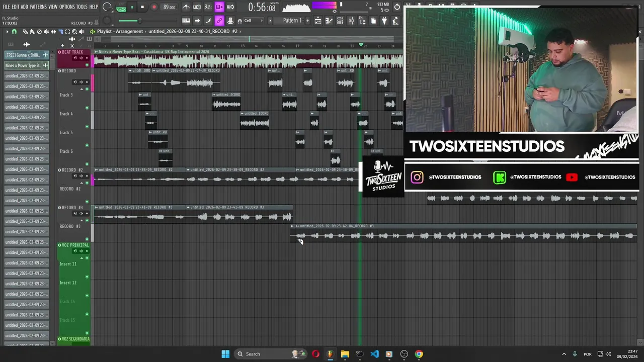This screenshot has width=644, height=362.
Task: Collapse the BEAT TRACK group
Action: (59, 52)
